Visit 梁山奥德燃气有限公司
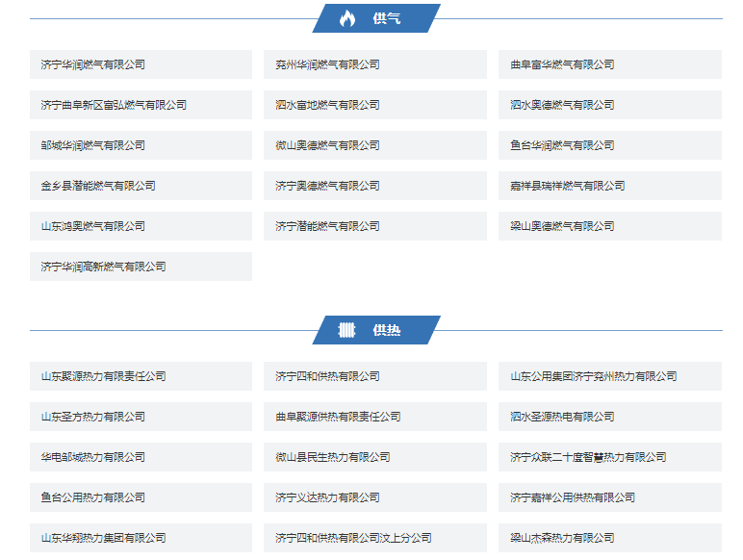Screen dimensions: 743x560 tap(610, 226)
